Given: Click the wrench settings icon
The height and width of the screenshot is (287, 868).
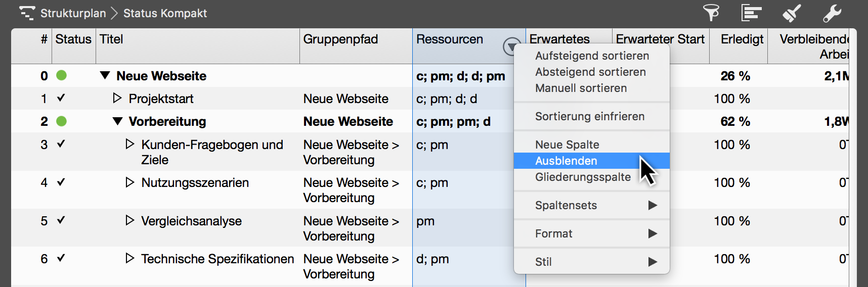Looking at the screenshot, I should tap(832, 13).
